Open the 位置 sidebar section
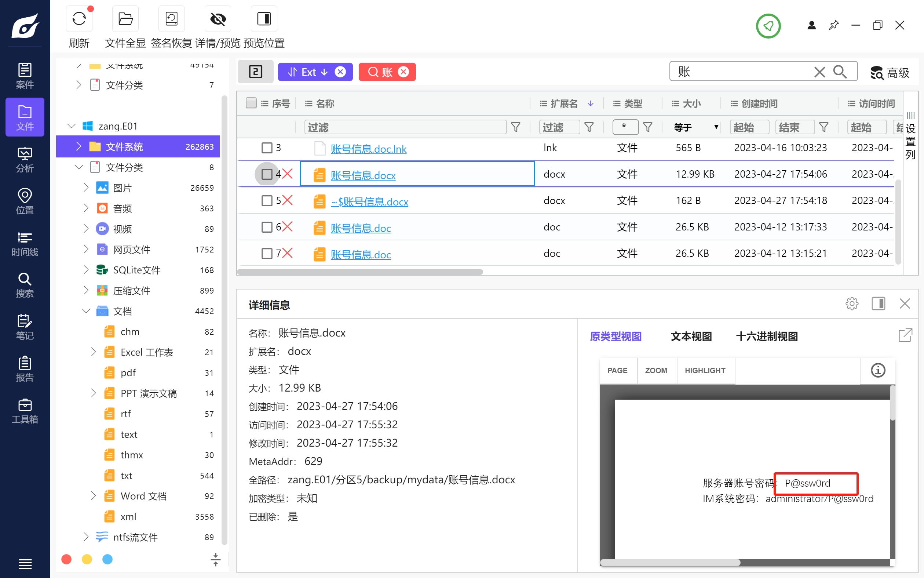 (25, 201)
